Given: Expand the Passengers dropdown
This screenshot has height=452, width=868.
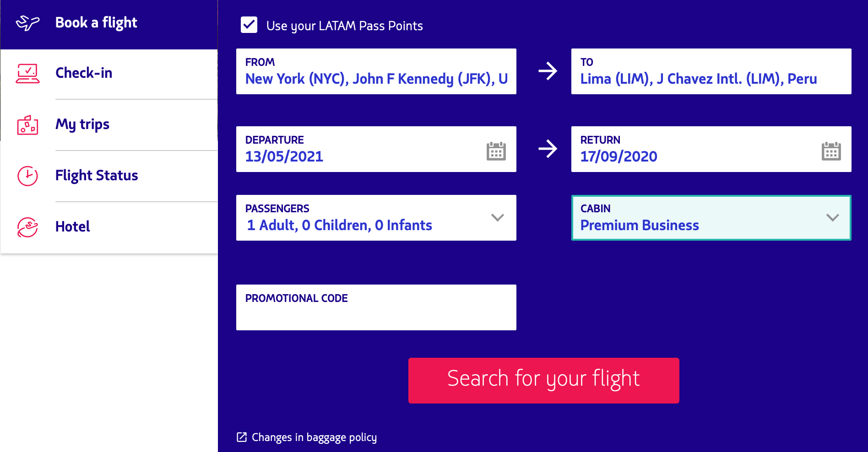Looking at the screenshot, I should [498, 218].
